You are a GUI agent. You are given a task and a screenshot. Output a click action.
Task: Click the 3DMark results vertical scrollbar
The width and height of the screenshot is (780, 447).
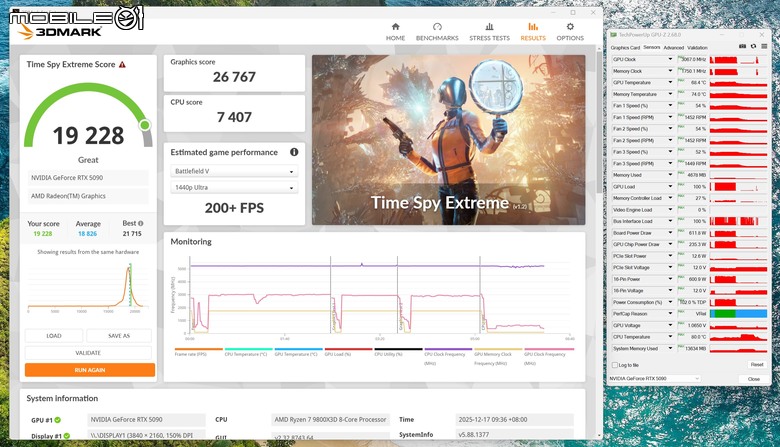pyautogui.click(x=598, y=123)
